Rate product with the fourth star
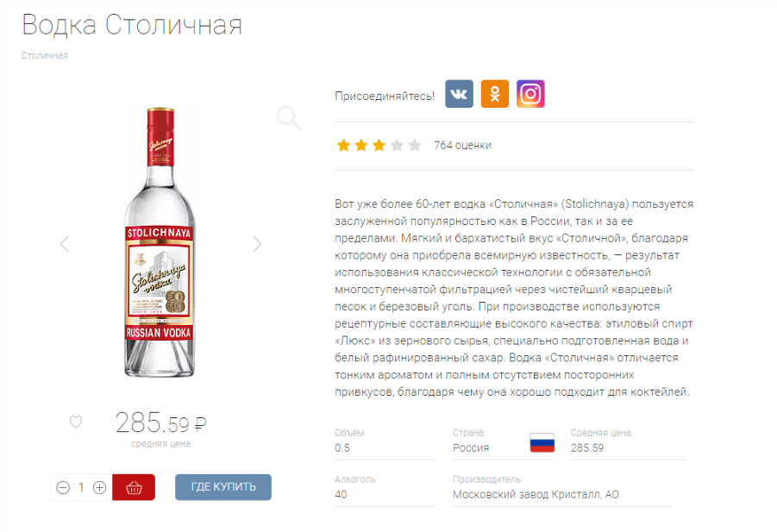This screenshot has height=532, width=777. (397, 145)
